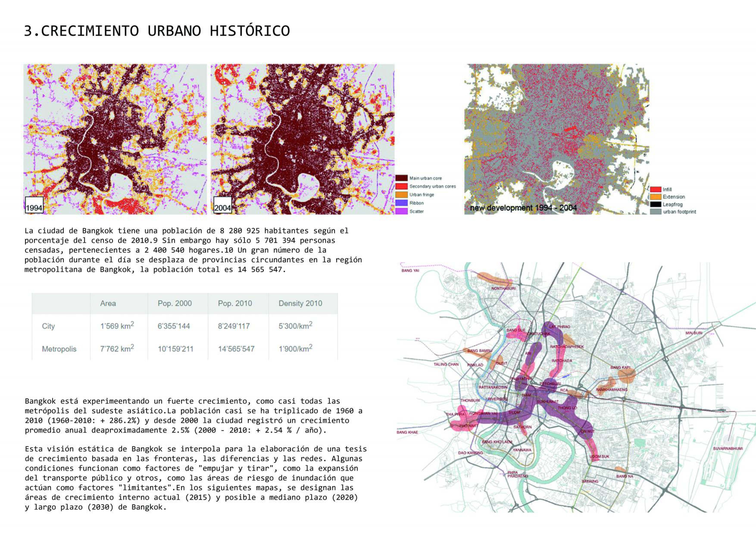Click the RAMKHAMHAENG map label
This screenshot has height=534, width=756.
[612, 390]
